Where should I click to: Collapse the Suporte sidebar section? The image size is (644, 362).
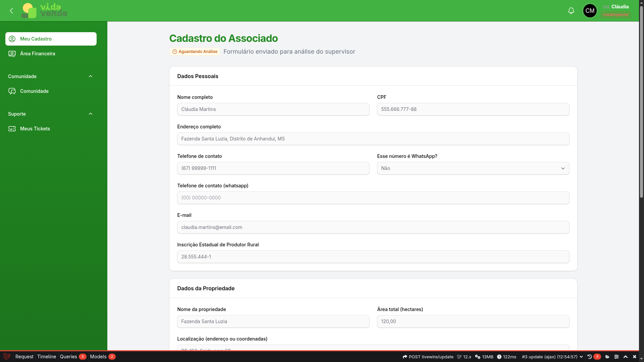90,114
